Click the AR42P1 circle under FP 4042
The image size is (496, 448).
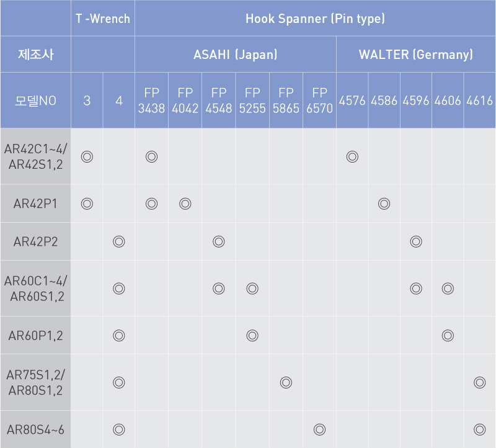pyautogui.click(x=185, y=204)
